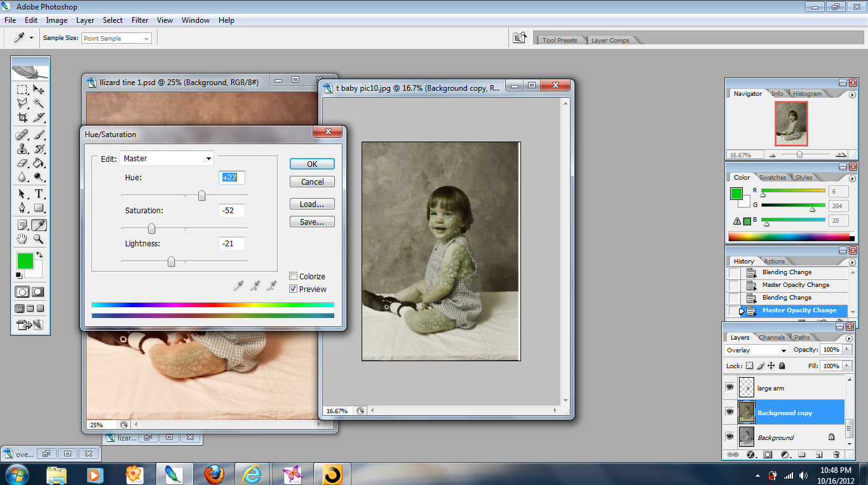868x485 pixels.
Task: Switch to the Swatches tab
Action: coord(773,178)
